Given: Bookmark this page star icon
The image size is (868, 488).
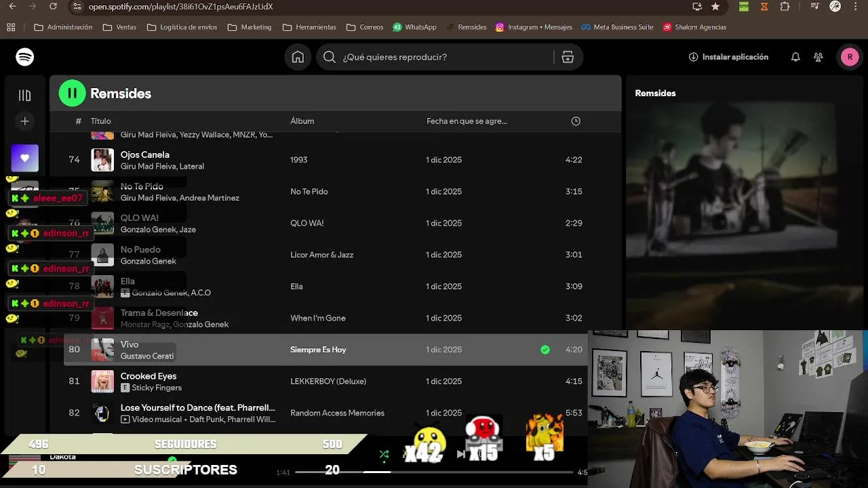Looking at the screenshot, I should point(715,7).
